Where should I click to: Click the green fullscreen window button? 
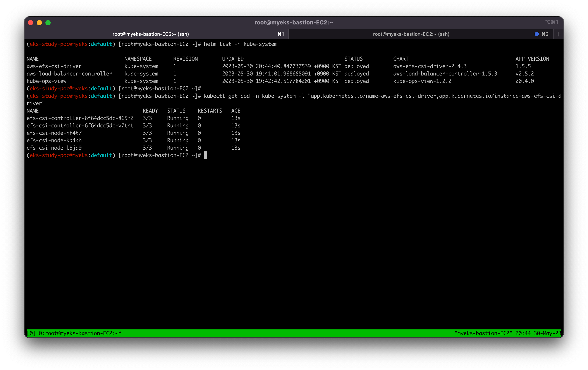click(48, 23)
